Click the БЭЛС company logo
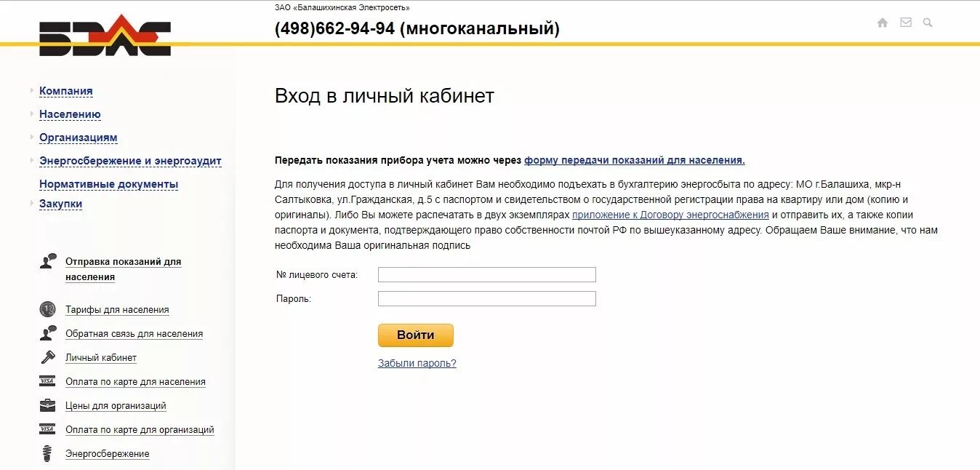This screenshot has width=980, height=470. coord(105,36)
